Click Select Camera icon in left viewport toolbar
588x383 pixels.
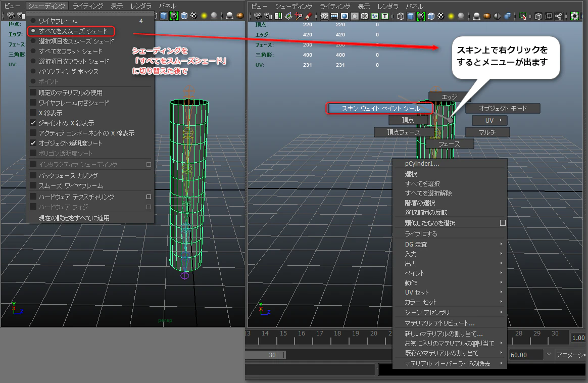tap(11, 16)
